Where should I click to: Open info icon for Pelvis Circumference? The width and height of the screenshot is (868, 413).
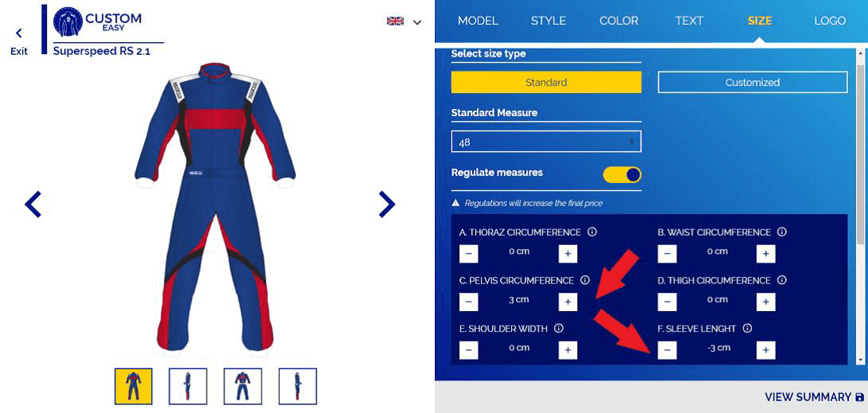pos(584,281)
